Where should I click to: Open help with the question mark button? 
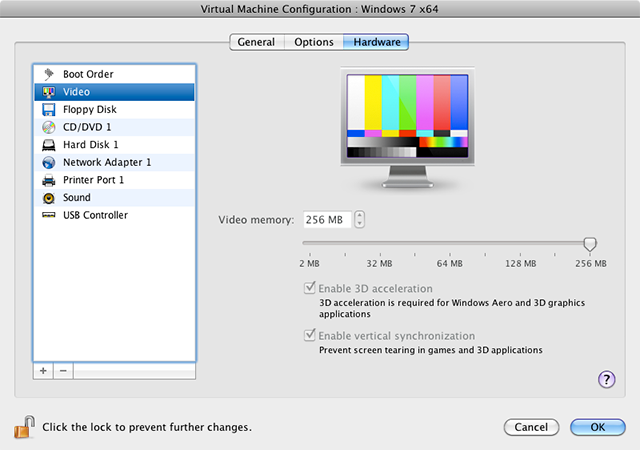point(607,379)
